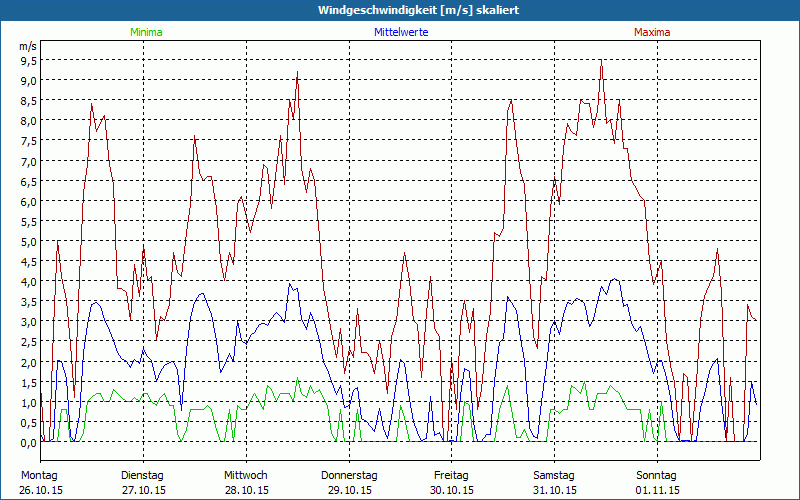Click the Windgeschwindigkeit chart title bar

click(400, 9)
